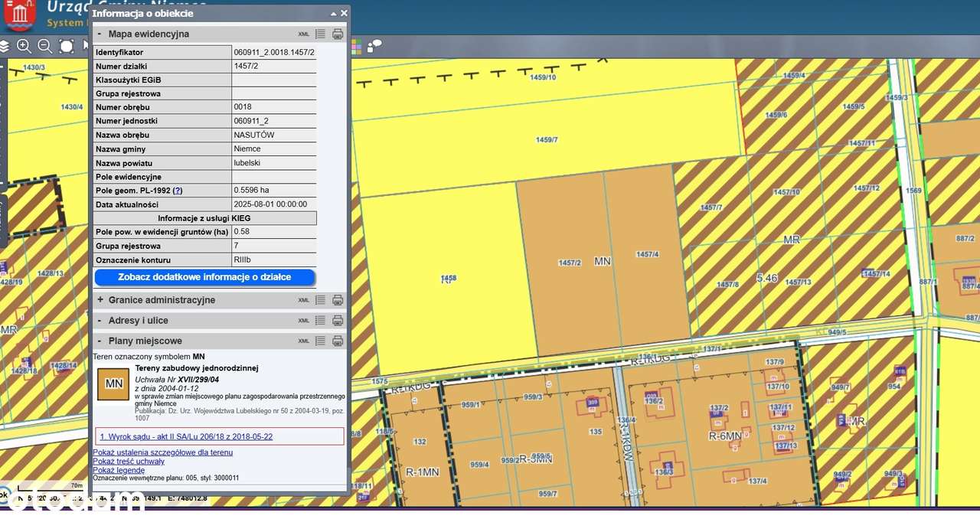Show list view for Mapa ewidencyjna

coord(321,34)
